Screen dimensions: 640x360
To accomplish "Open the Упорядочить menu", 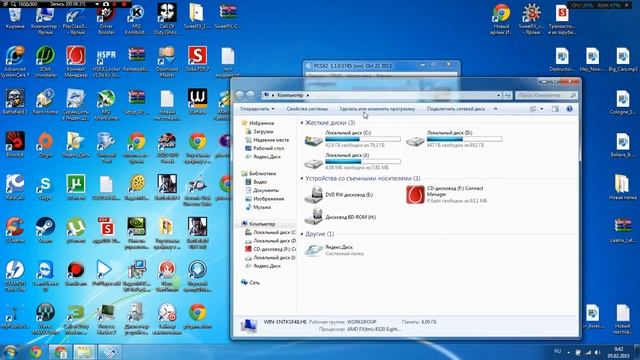I will coord(257,109).
